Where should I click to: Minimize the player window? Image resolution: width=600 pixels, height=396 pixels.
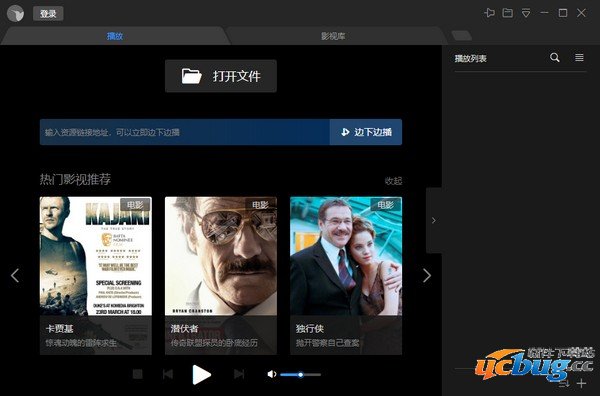[544, 13]
